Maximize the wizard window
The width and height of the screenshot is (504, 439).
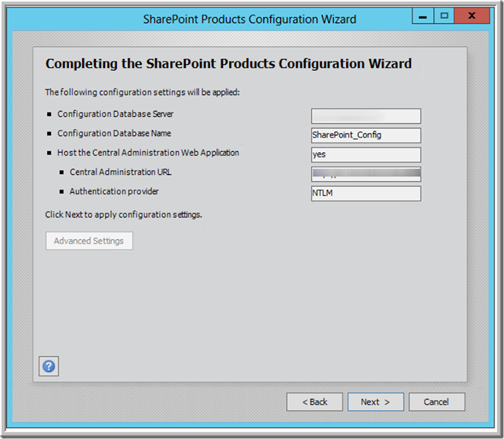coord(444,16)
